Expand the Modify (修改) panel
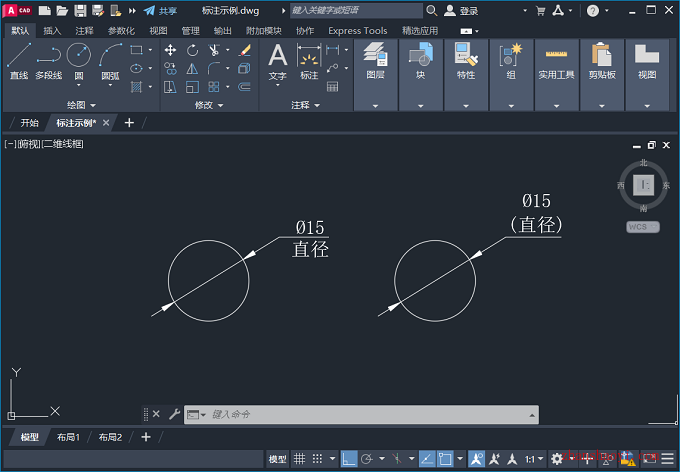The image size is (680, 472). (x=209, y=105)
